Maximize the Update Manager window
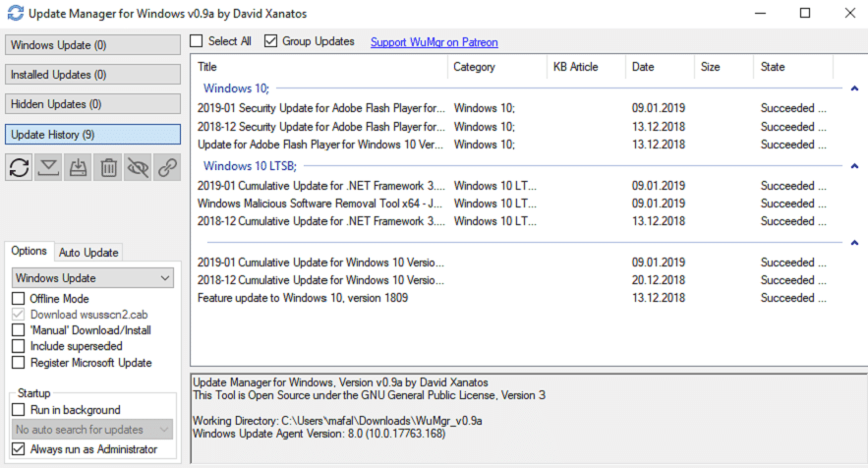This screenshot has height=468, width=868. tap(805, 13)
